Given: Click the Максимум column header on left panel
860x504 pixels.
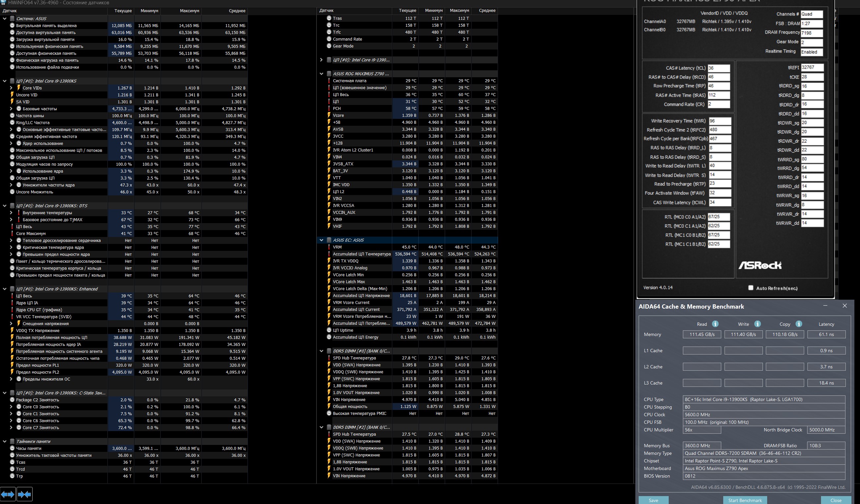Looking at the screenshot, I should 189,11.
